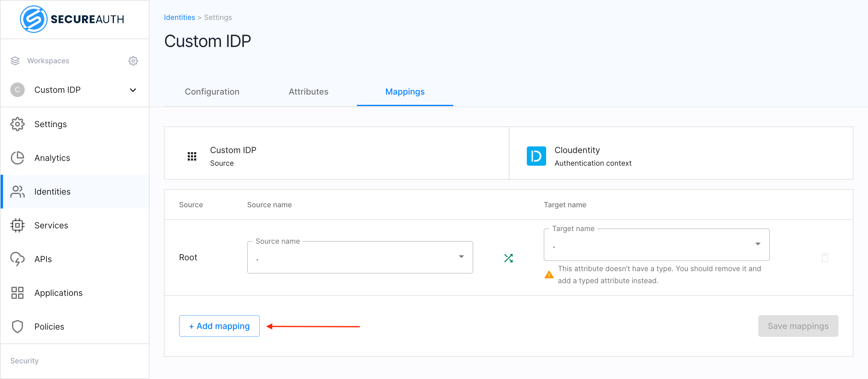Click the Applications grid icon

pyautogui.click(x=17, y=293)
